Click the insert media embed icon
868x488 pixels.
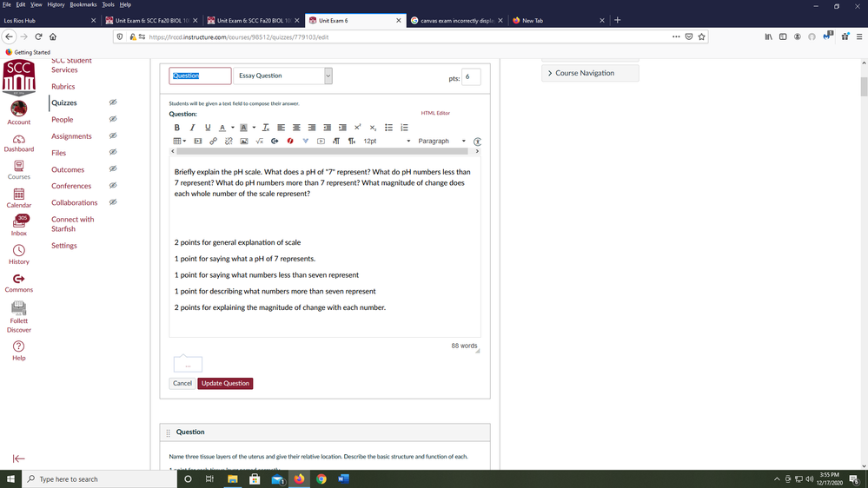197,141
